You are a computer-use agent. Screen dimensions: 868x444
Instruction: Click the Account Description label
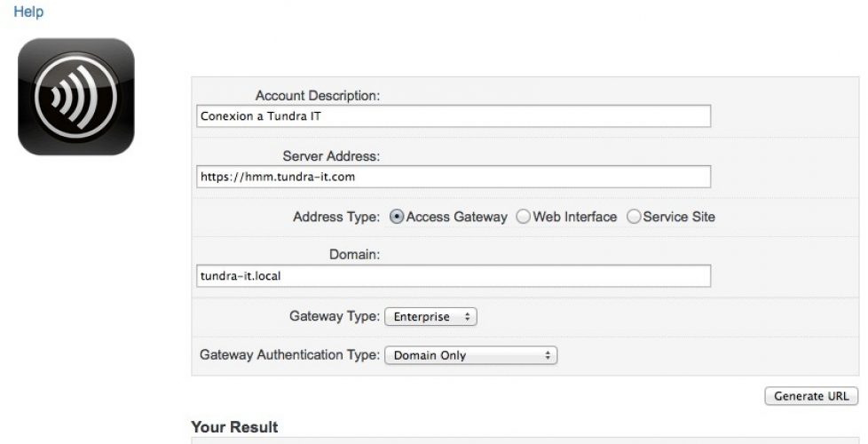coord(317,96)
